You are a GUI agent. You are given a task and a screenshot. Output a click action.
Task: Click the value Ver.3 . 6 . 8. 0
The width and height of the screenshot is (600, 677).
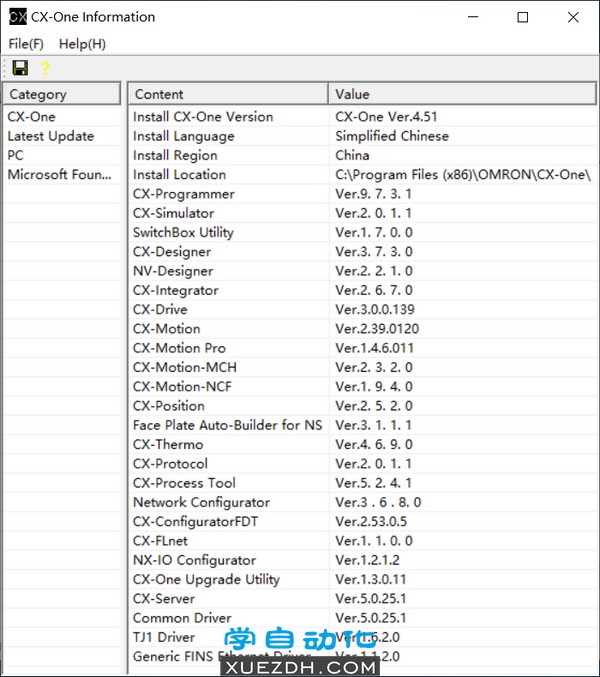(x=378, y=502)
